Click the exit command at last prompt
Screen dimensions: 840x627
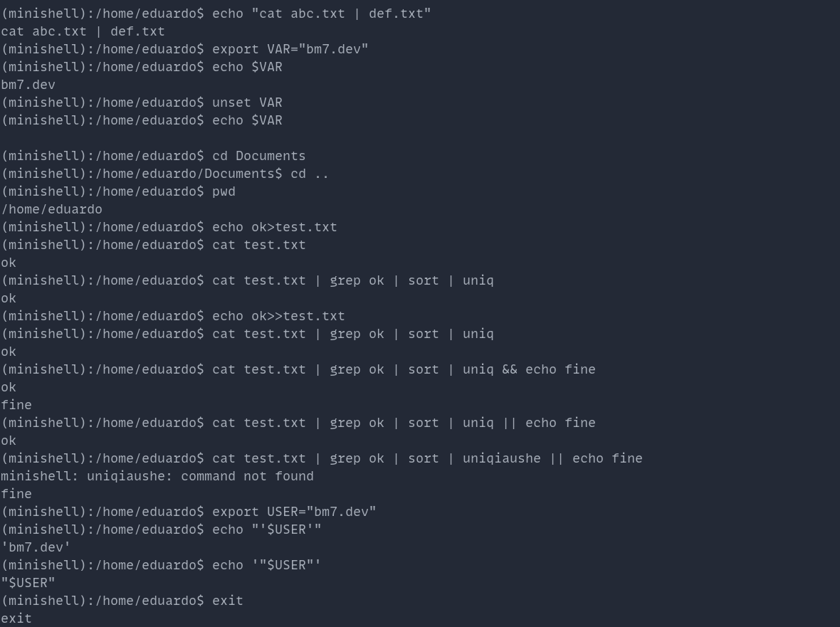[x=228, y=600]
